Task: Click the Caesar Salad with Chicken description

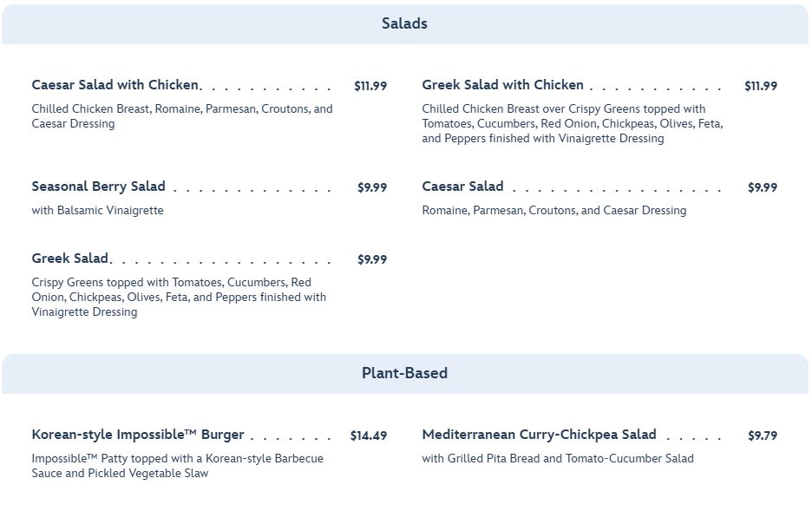Action: tap(182, 116)
